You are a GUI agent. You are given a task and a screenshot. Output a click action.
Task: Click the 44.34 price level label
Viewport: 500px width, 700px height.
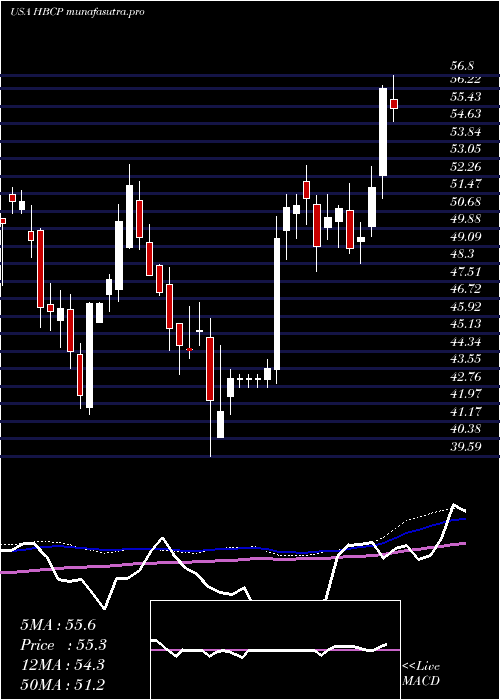(x=465, y=342)
